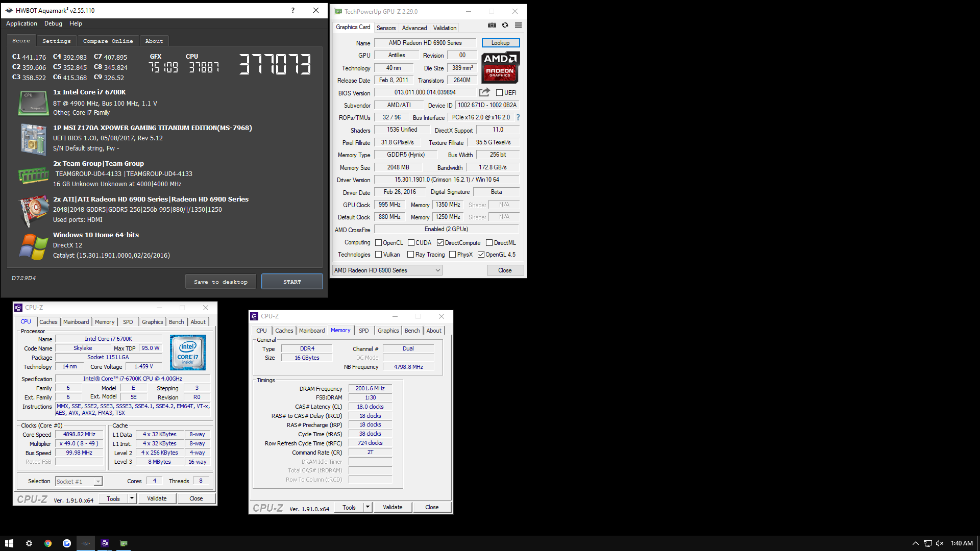Click Tools button in CPU-Z CPU window
This screenshot has height=551, width=980.
(x=113, y=498)
